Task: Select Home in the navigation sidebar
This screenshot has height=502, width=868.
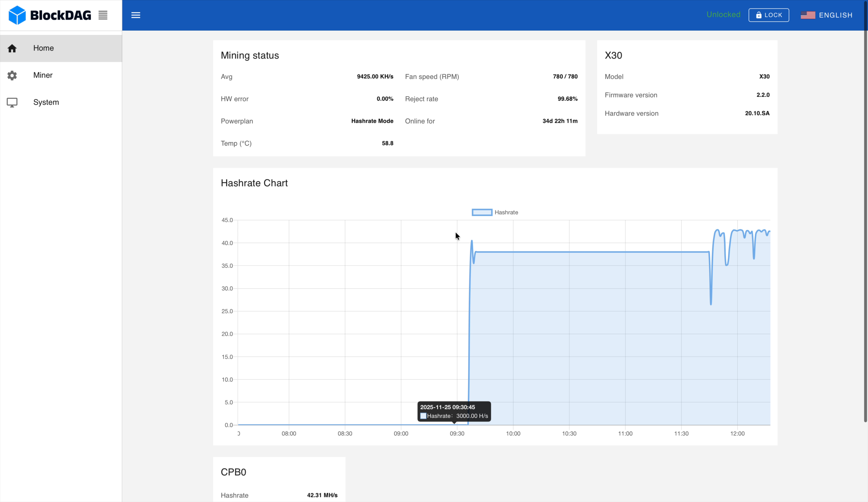Action: pyautogui.click(x=43, y=48)
